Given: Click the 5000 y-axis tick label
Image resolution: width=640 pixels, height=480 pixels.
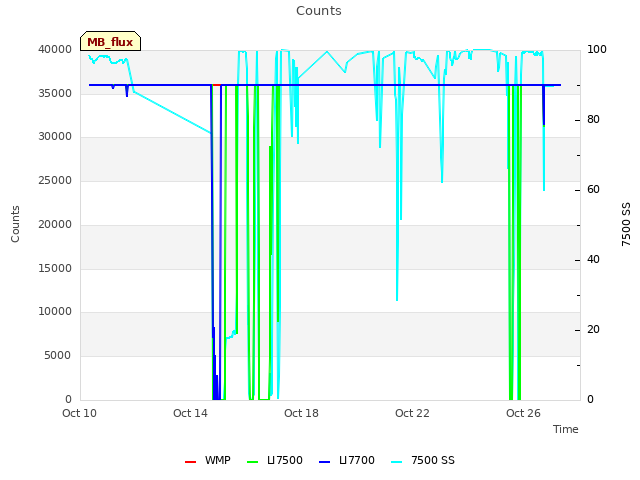Looking at the screenshot, I should [x=58, y=356].
